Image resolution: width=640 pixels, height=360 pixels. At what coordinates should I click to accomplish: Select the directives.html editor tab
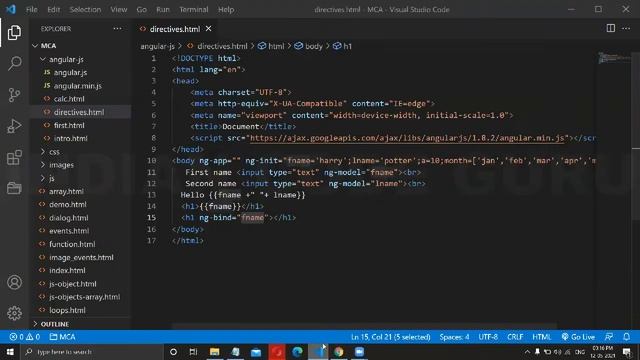click(175, 29)
